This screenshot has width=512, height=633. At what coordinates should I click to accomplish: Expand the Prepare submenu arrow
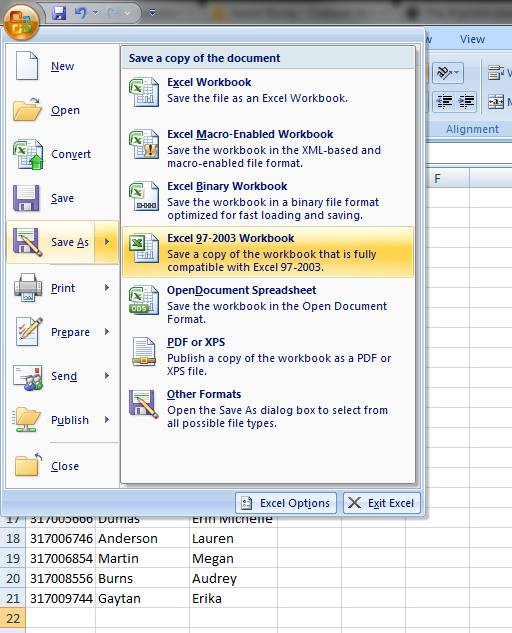point(107,331)
